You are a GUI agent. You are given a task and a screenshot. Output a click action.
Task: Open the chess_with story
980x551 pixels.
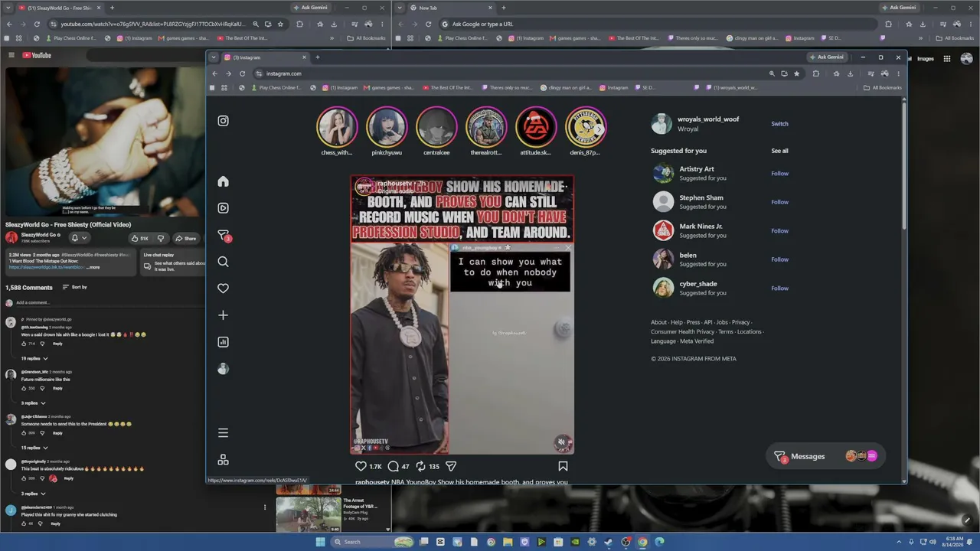[337, 127]
